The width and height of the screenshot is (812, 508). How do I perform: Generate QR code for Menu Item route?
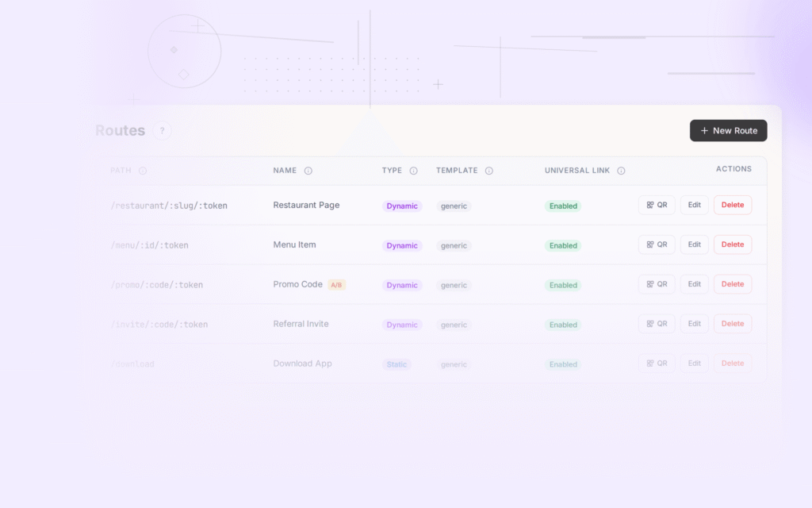(656, 244)
